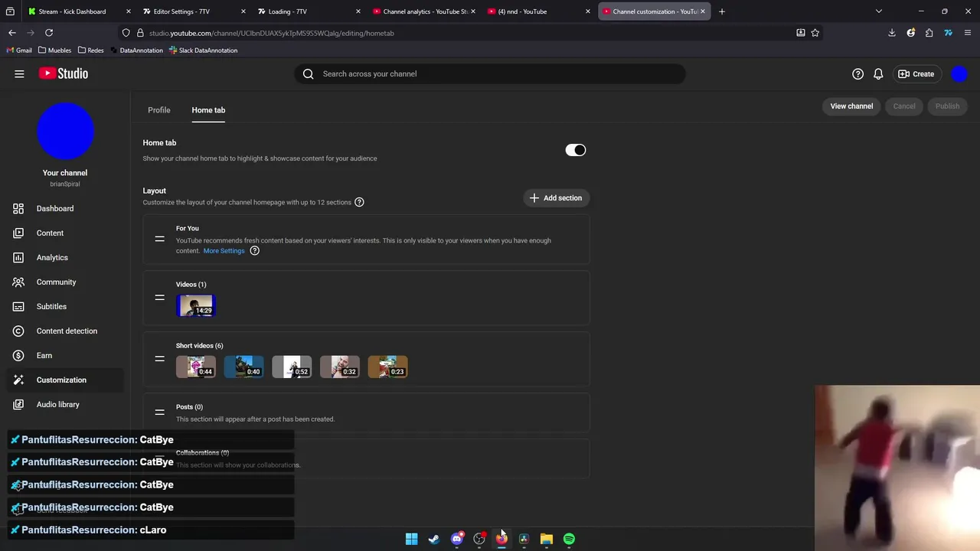Open the Help question mark icon in header
The width and height of the screenshot is (980, 551).
coord(857,74)
